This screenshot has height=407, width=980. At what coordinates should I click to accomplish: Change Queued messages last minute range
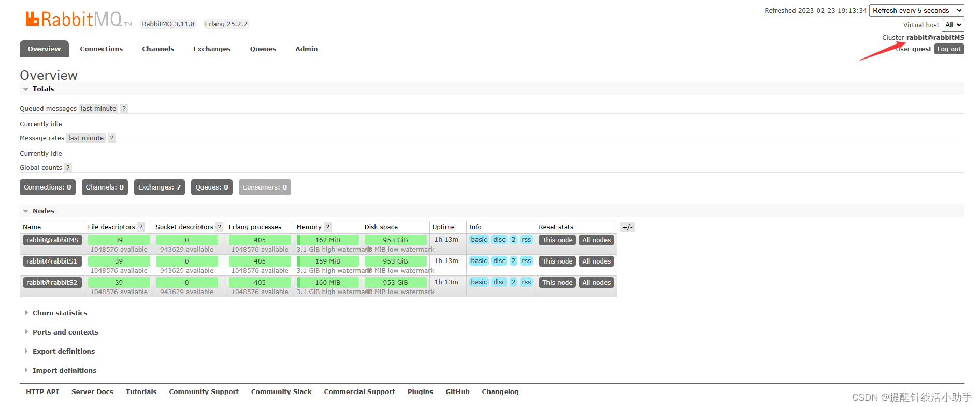[98, 109]
